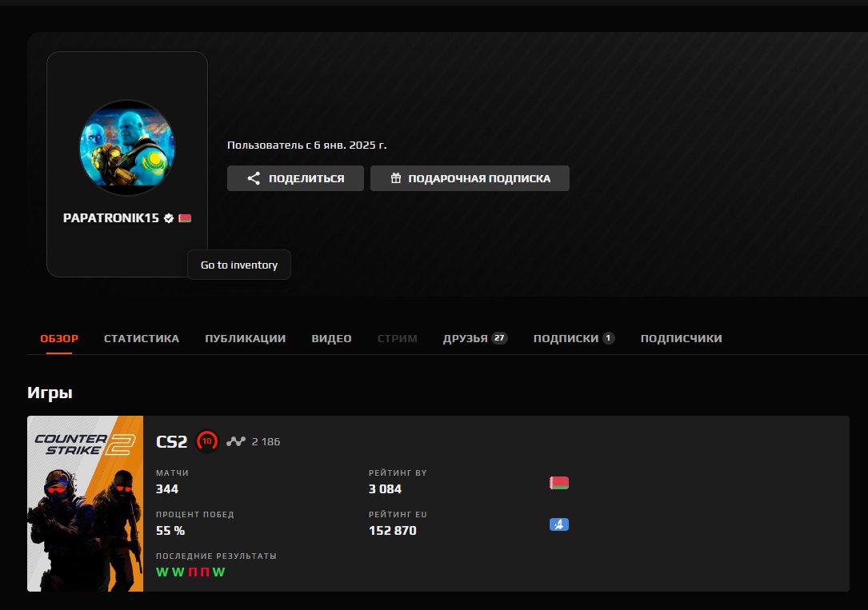This screenshot has height=610, width=868.
Task: Click the EU region icon next to РЕЙТИНГ EU
Action: tap(558, 524)
